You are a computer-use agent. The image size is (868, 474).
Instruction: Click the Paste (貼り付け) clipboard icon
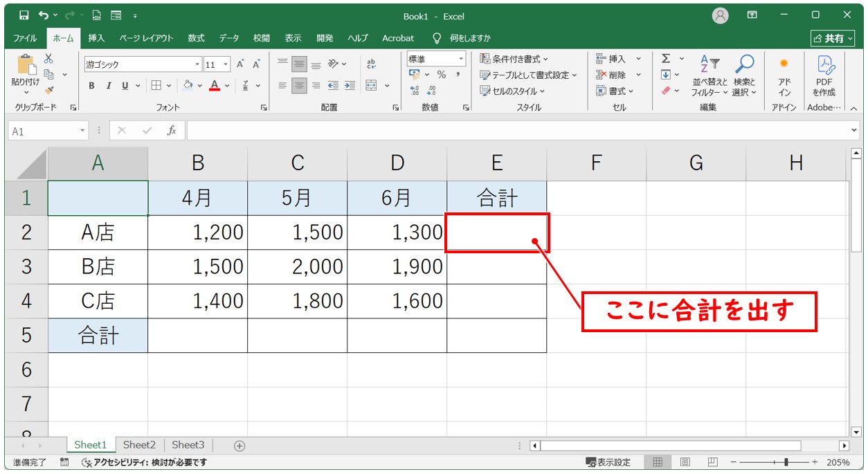pos(26,65)
